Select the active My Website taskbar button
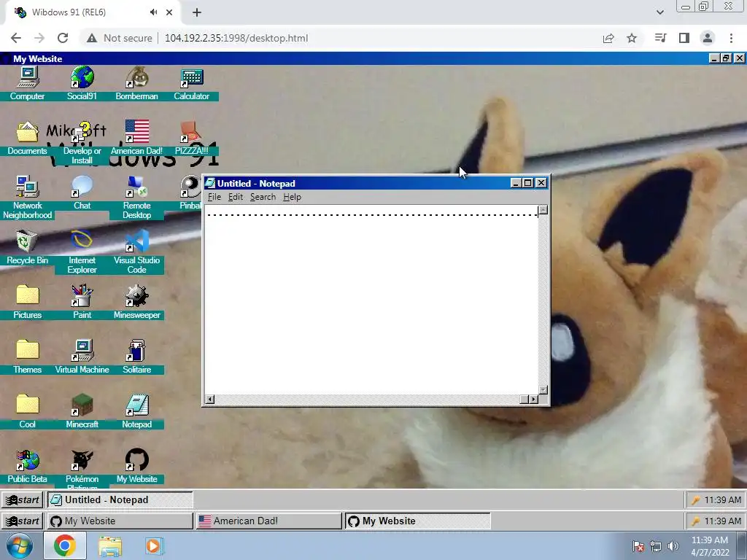Screen dimensions: 747x560 tap(417, 521)
